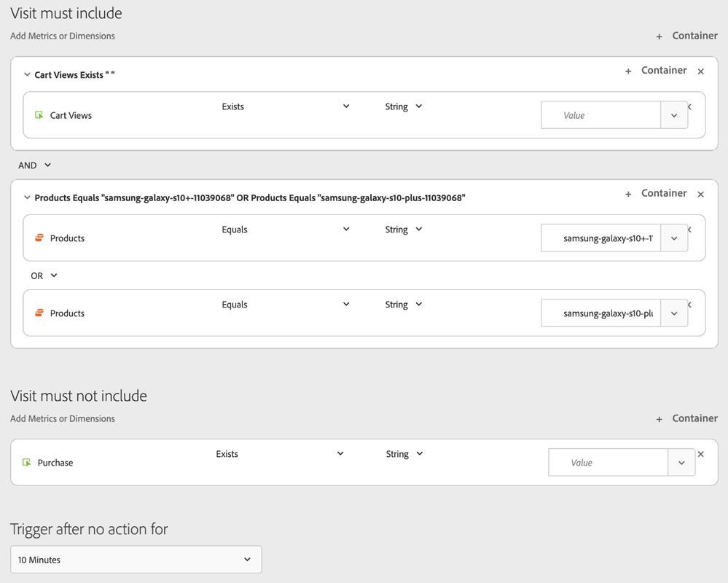Click the Visit must not include heading

point(79,396)
